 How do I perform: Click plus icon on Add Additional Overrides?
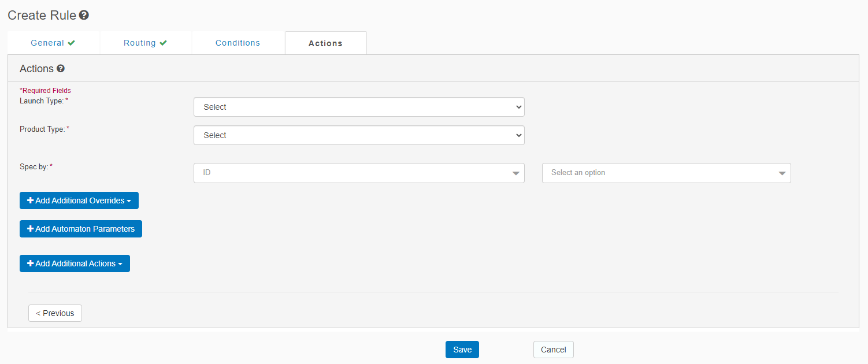click(x=31, y=200)
